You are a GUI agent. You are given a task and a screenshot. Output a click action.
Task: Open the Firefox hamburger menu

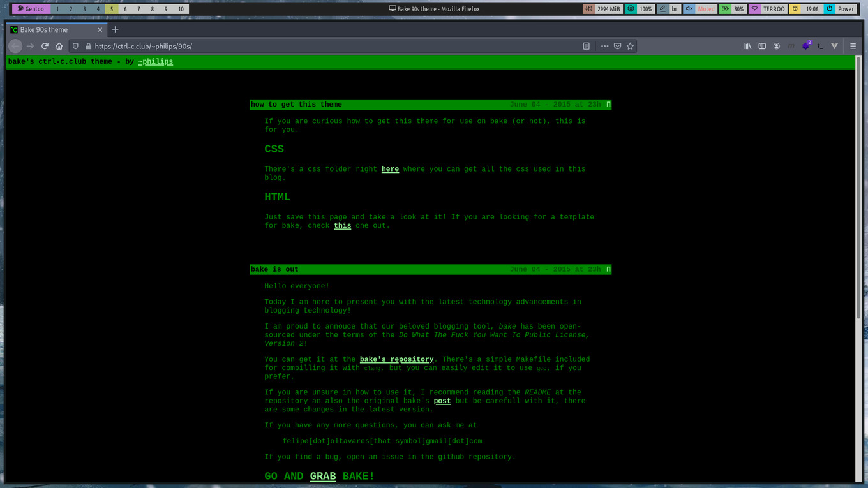pyautogui.click(x=853, y=46)
